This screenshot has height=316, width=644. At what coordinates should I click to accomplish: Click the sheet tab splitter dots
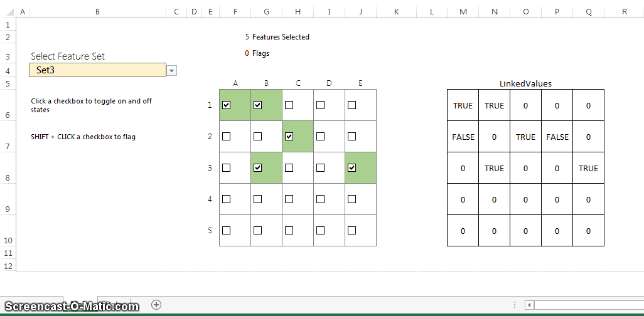(x=515, y=305)
